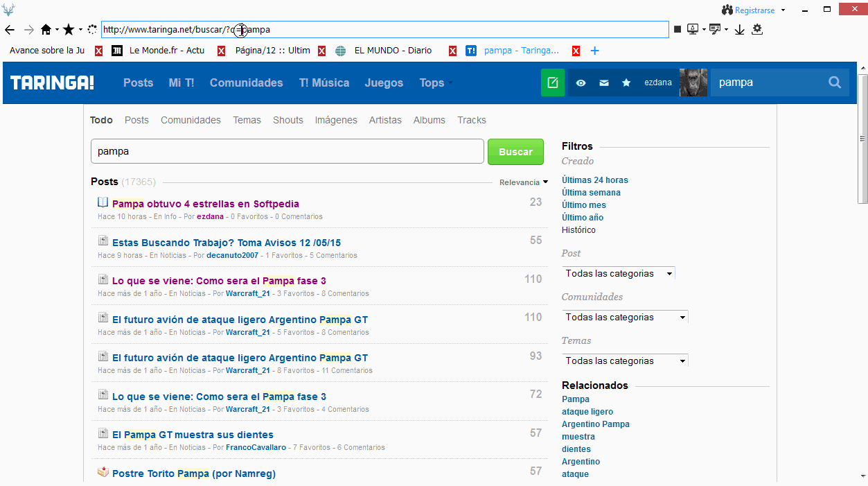This screenshot has width=868, height=486.
Task: Open post El Pampa GT muestra sus dientes
Action: coord(193,435)
